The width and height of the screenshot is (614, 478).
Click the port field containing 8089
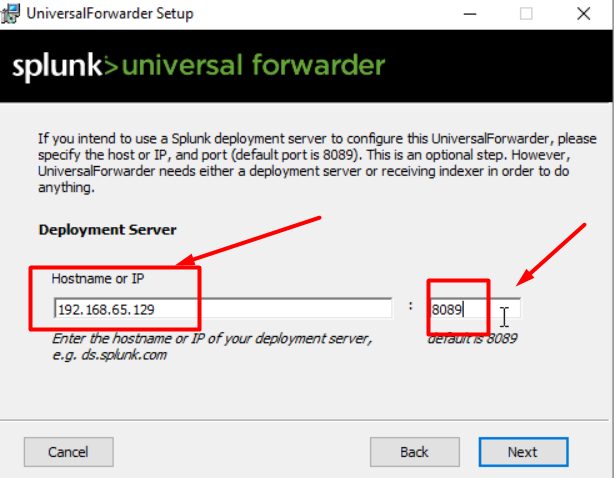click(475, 309)
